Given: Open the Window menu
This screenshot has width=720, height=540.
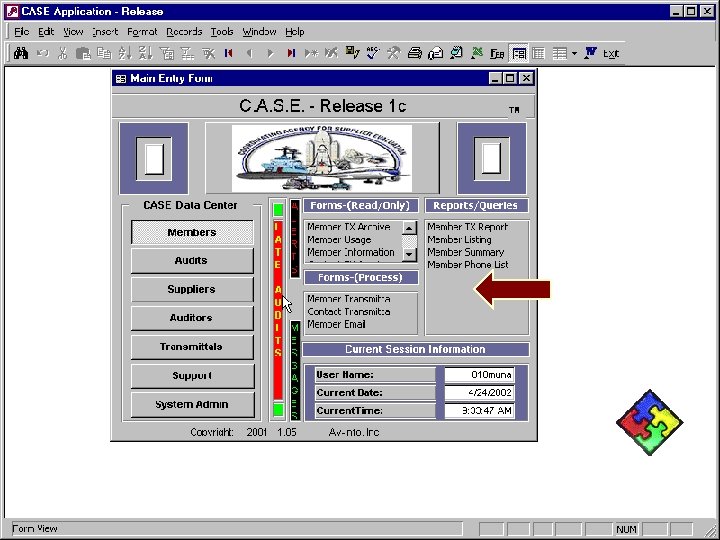Looking at the screenshot, I should [259, 32].
